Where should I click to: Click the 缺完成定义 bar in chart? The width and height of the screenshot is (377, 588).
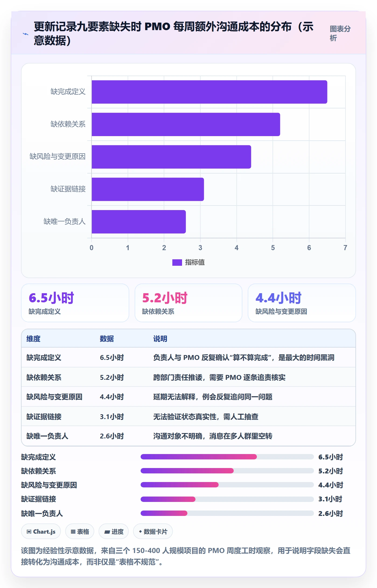209,92
